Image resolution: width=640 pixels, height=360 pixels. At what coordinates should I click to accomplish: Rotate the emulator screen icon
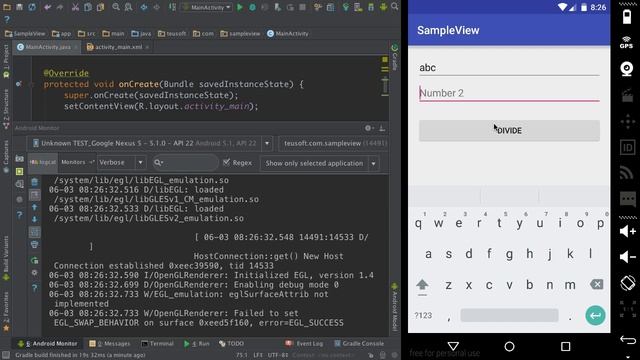click(x=627, y=283)
